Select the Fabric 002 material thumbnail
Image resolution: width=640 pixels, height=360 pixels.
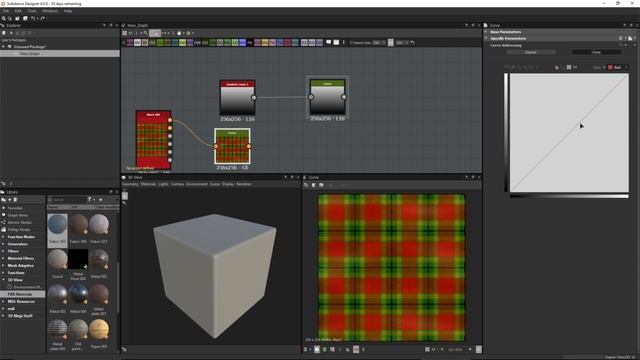coord(58,229)
